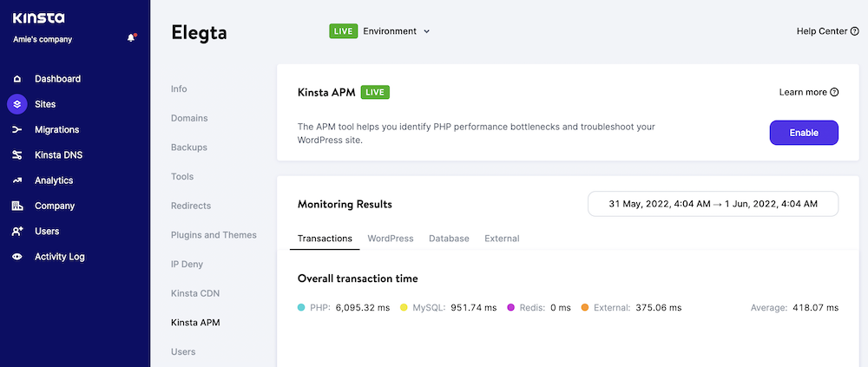Screen dimensions: 868x367
Task: Select Kinsta APM in site menu
Action: tap(195, 323)
